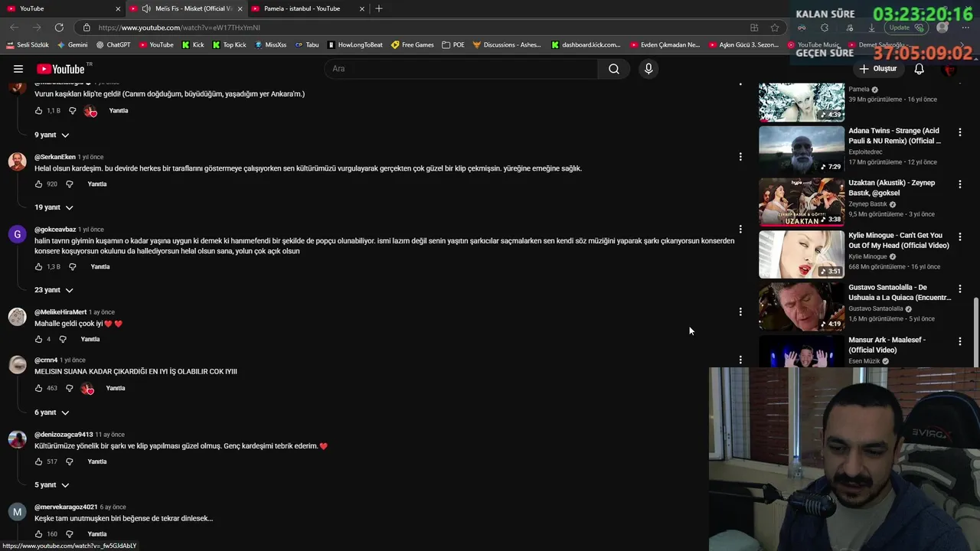Open Kick bookmark
This screenshot has height=551, width=980.
click(193, 45)
